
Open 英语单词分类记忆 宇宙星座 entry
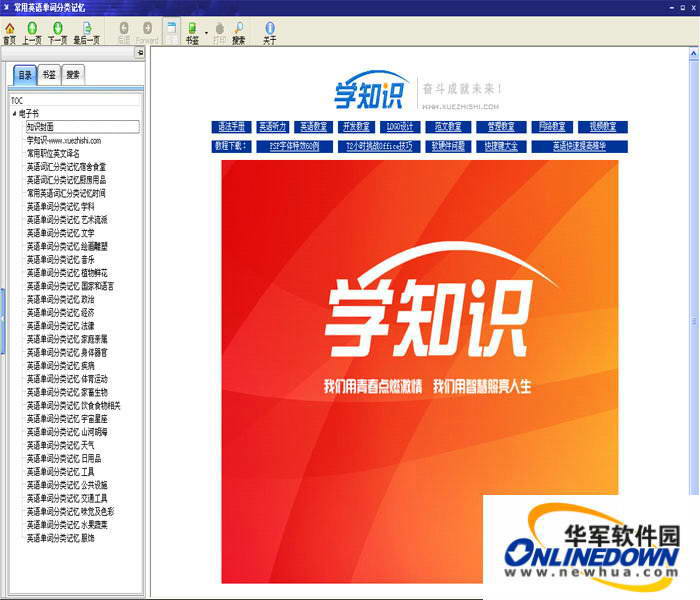click(67, 419)
